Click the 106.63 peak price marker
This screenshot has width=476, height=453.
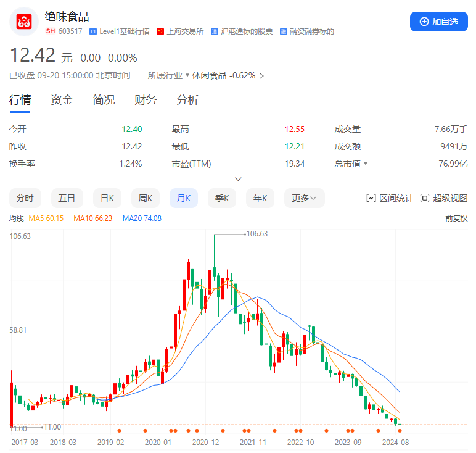coord(256,234)
